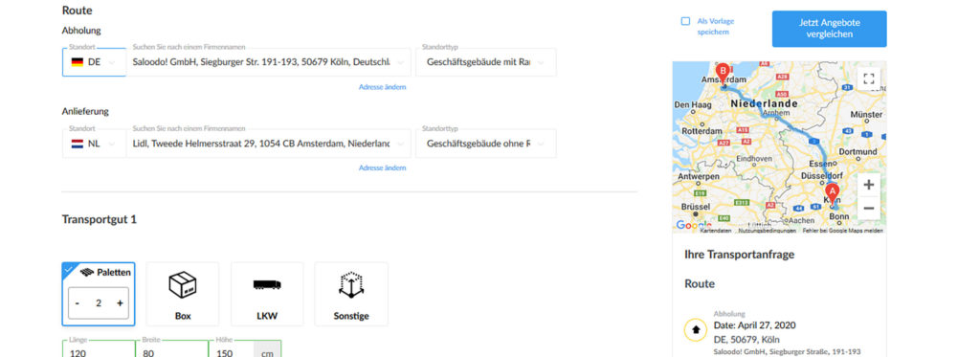Click Adresse ändern under delivery address
Viewport: 980px width, 357px height.
pyautogui.click(x=382, y=167)
